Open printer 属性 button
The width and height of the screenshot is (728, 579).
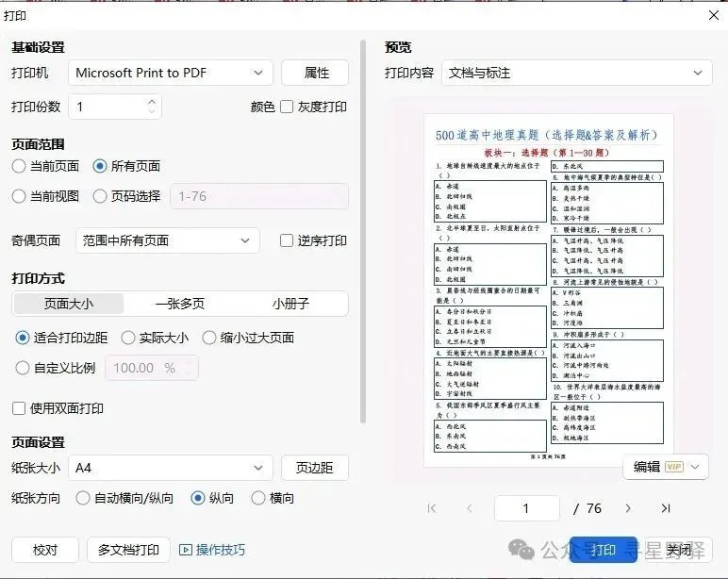pos(315,73)
